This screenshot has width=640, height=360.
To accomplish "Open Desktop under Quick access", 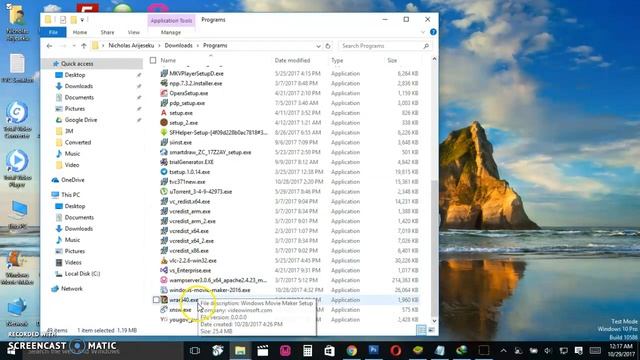I will click(x=75, y=75).
